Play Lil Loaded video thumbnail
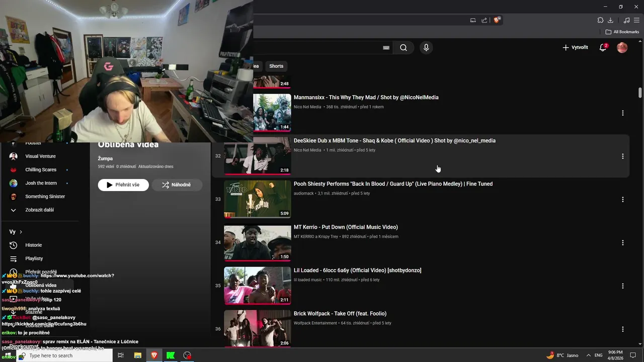This screenshot has width=644, height=362. (x=258, y=286)
